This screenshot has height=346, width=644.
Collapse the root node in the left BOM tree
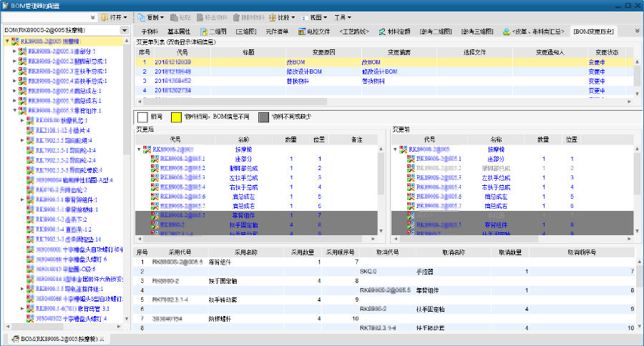tap(7, 41)
